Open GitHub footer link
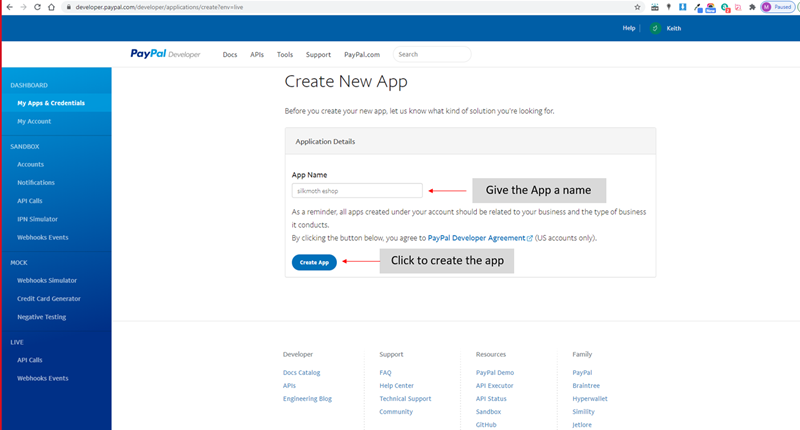The width and height of the screenshot is (800, 430). [x=486, y=424]
